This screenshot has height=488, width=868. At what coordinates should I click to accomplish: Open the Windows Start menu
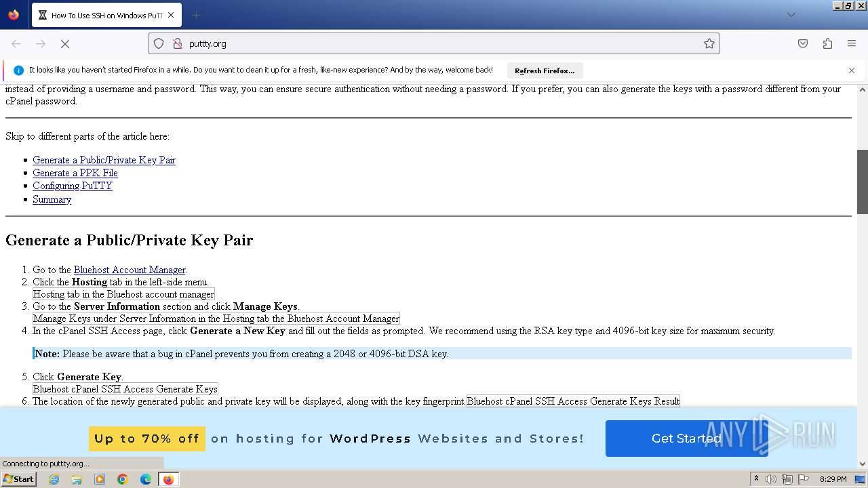click(x=18, y=479)
